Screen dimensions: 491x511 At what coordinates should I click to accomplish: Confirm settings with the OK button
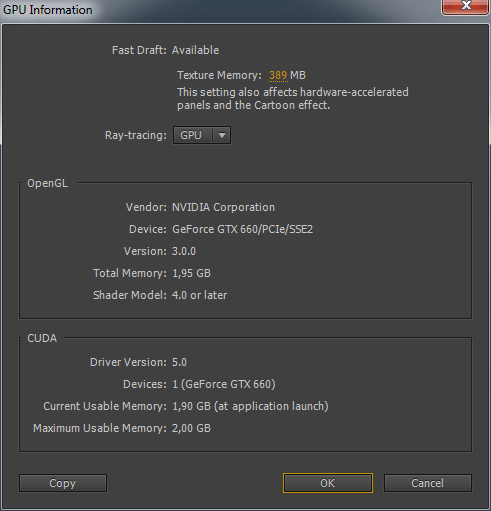[x=328, y=483]
